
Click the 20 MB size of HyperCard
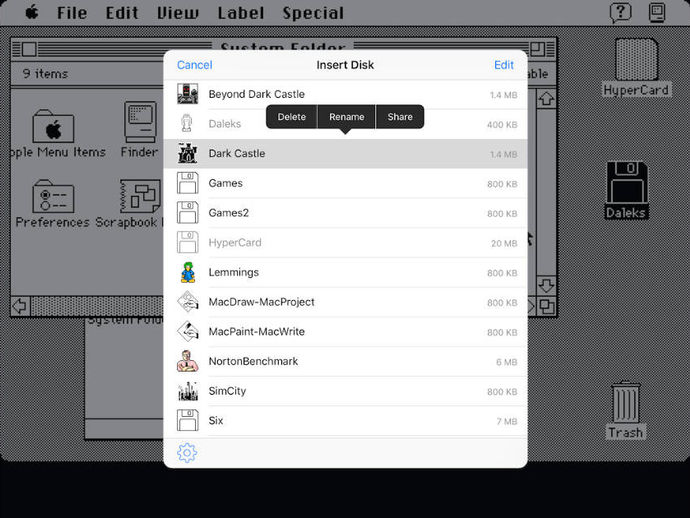504,243
